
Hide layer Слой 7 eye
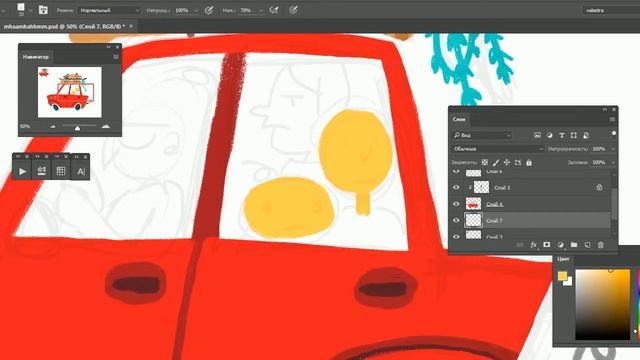coord(456,220)
